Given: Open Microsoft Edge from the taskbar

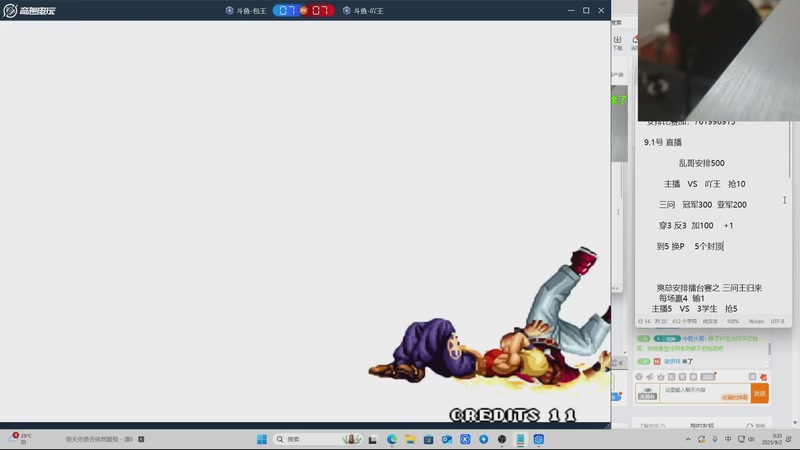Looking at the screenshot, I should tap(392, 439).
